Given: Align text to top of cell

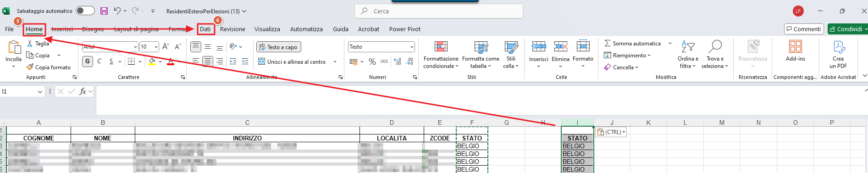Looking at the screenshot, I should [x=196, y=47].
